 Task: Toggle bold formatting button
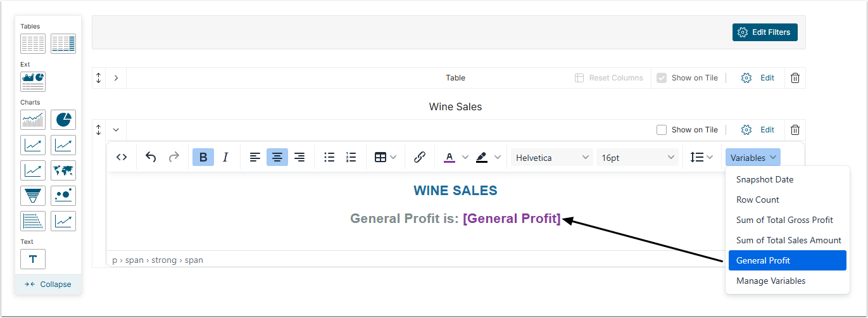tap(203, 157)
